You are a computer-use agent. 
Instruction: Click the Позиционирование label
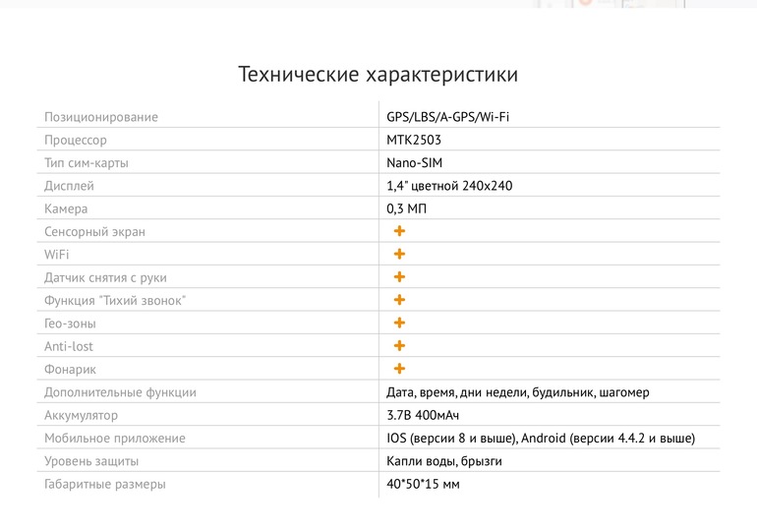(101, 117)
